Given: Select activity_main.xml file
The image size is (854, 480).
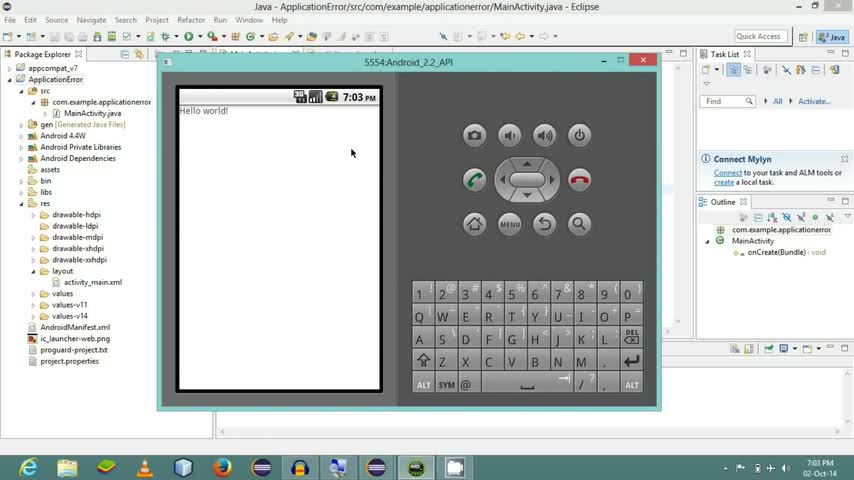Looking at the screenshot, I should (93, 282).
